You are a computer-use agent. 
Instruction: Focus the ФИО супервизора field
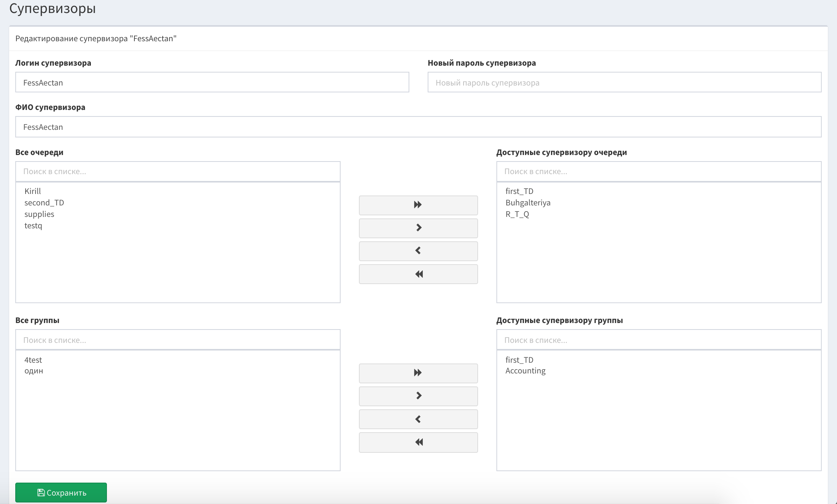click(x=418, y=127)
